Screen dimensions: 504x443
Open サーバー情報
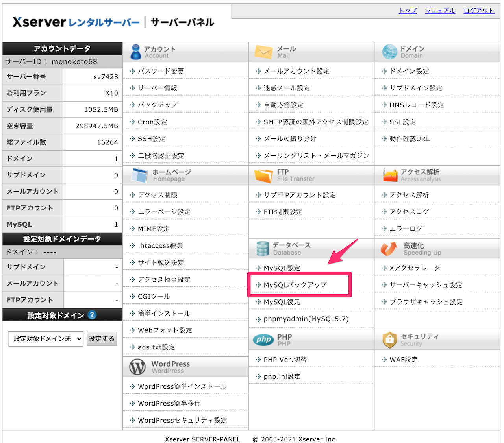coord(157,88)
